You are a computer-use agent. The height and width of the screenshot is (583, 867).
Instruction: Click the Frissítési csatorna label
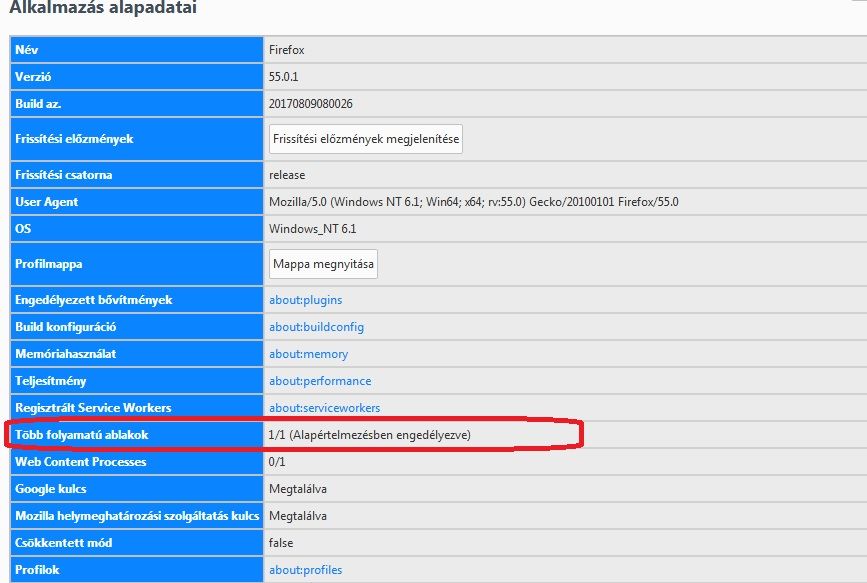64,175
